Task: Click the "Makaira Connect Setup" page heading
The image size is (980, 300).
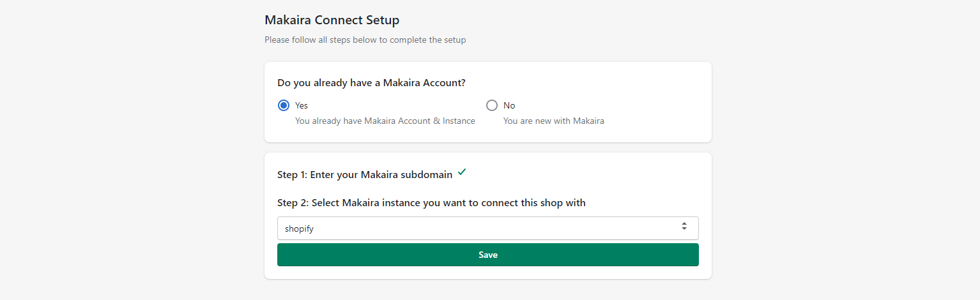Action: [x=332, y=20]
